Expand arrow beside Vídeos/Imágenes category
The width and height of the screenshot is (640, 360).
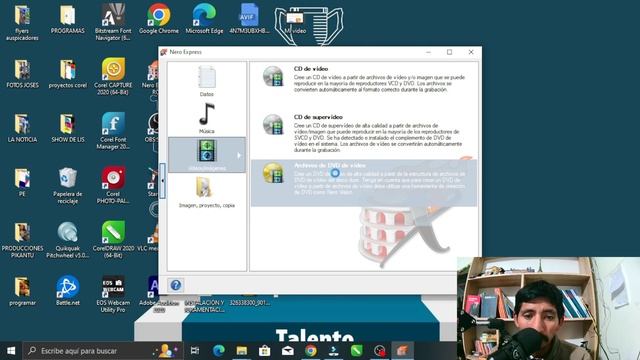click(239, 155)
